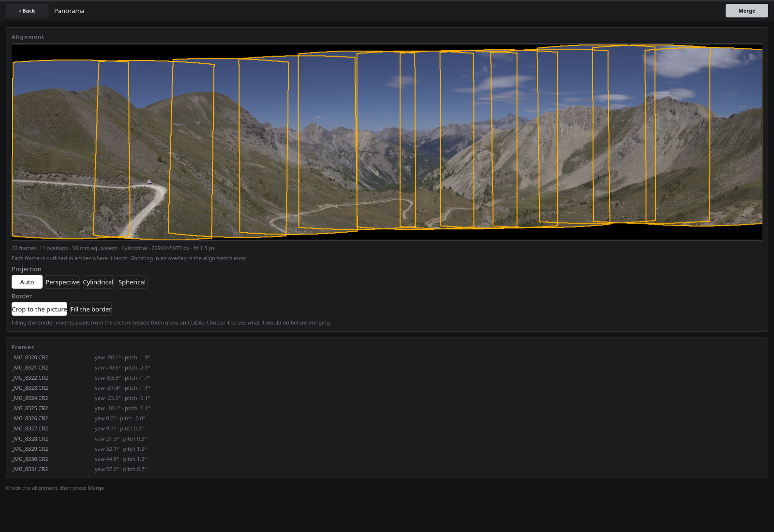Click the Back button
This screenshot has width=774, height=532.
click(27, 11)
